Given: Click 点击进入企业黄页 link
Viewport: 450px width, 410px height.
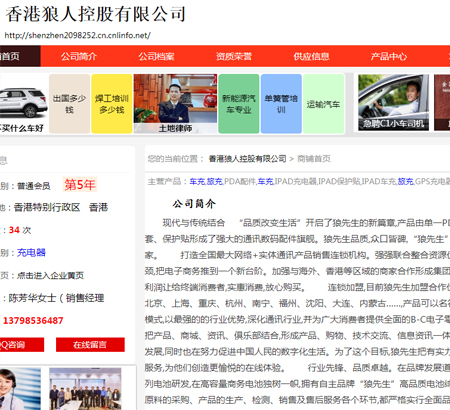Looking at the screenshot, I should 50,275.
